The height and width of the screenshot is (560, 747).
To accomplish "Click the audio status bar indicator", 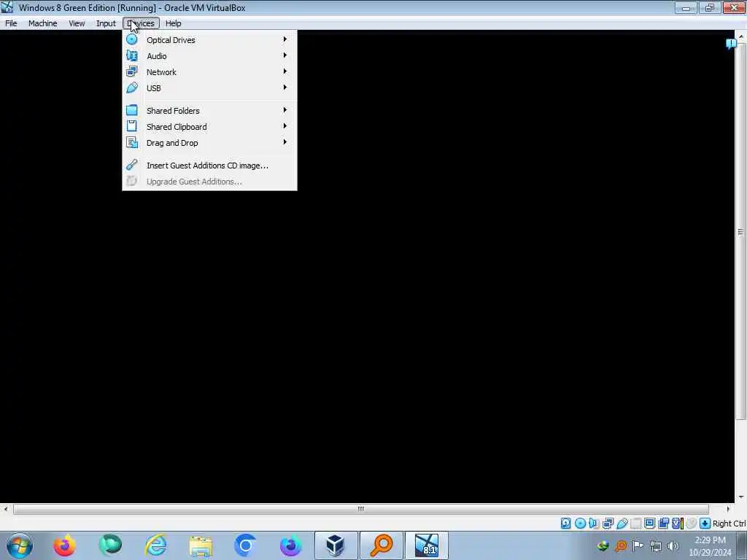I will (594, 524).
